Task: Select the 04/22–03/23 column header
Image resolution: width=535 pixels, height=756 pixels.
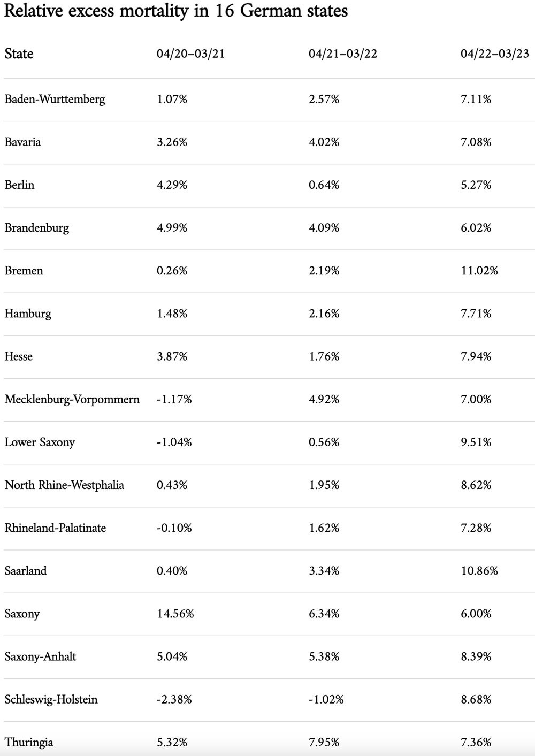Action: click(495, 54)
